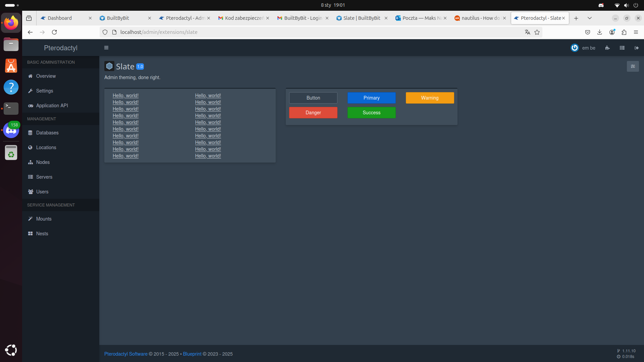Open Help from the dock

11,87
